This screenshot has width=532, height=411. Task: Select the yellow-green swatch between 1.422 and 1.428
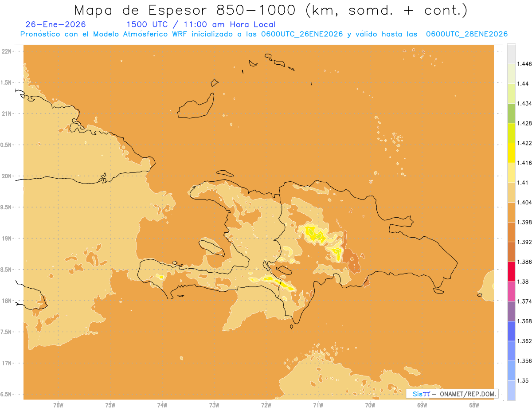tap(511, 133)
